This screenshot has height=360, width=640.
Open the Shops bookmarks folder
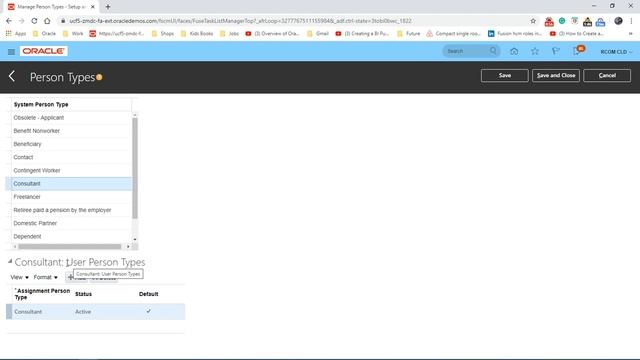pos(162,33)
